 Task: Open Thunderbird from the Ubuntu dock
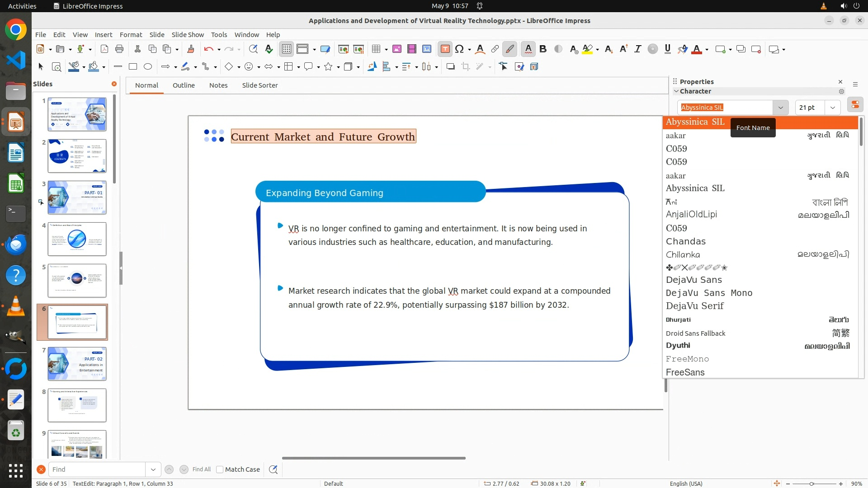coord(16,244)
